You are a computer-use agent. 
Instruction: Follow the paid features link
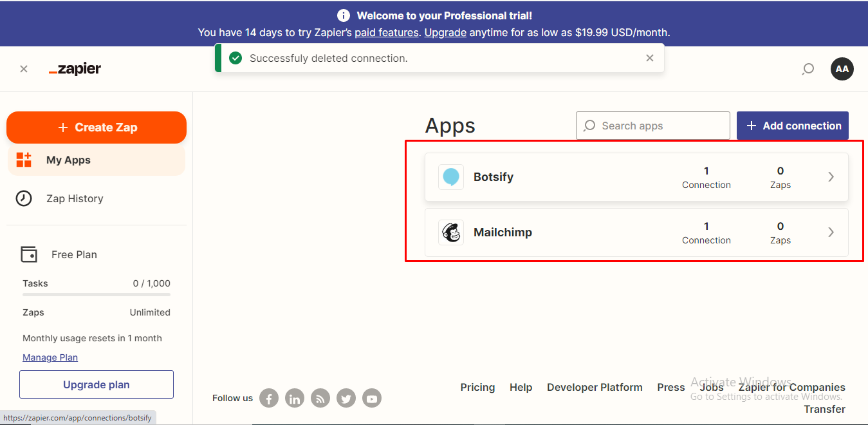(x=387, y=32)
